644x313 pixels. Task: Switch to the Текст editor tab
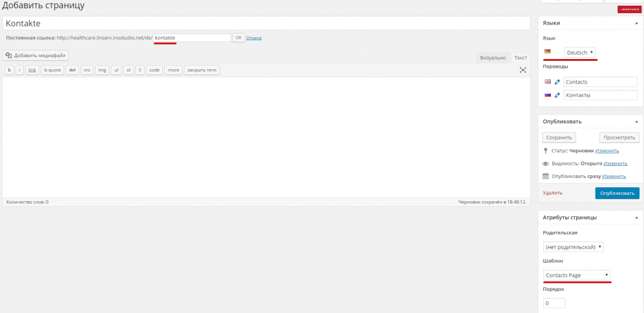point(521,58)
